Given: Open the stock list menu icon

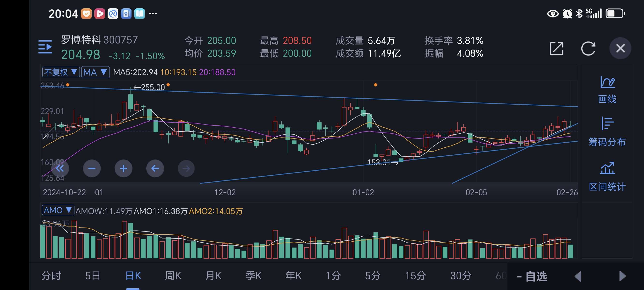Looking at the screenshot, I should click(45, 47).
